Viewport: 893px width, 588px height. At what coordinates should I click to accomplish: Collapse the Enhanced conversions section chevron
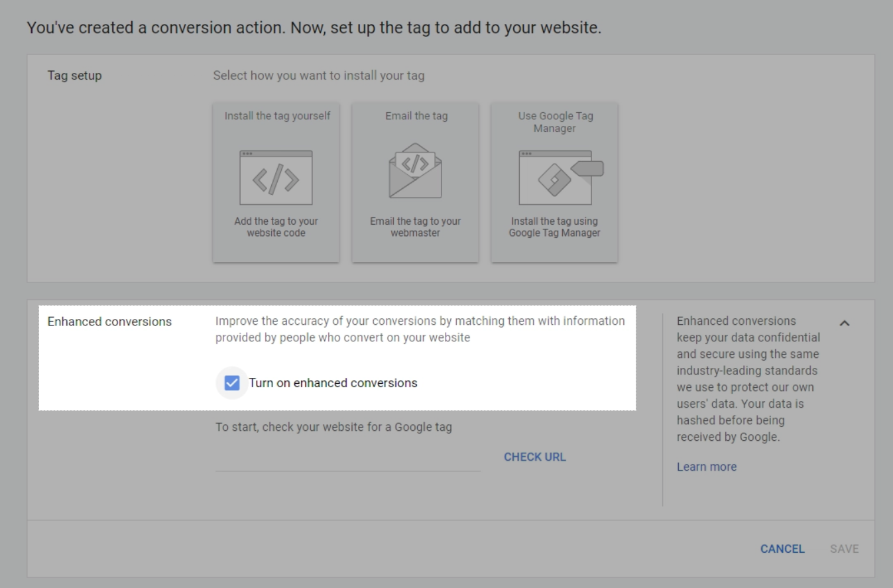[845, 323]
